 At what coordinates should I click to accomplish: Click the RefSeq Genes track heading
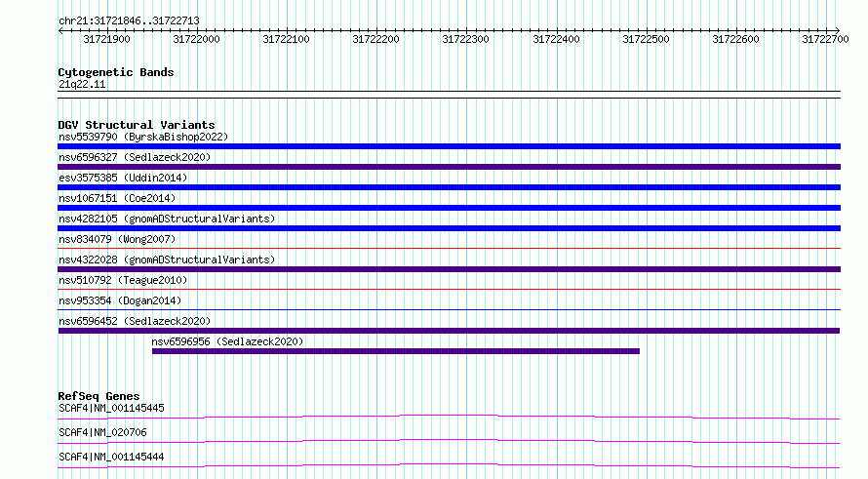point(99,396)
